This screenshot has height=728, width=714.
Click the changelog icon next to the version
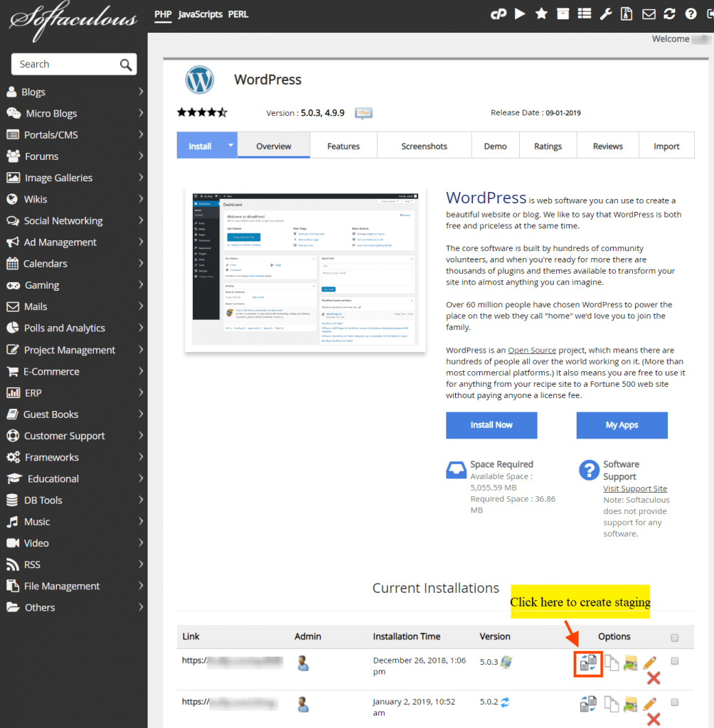[x=363, y=113]
